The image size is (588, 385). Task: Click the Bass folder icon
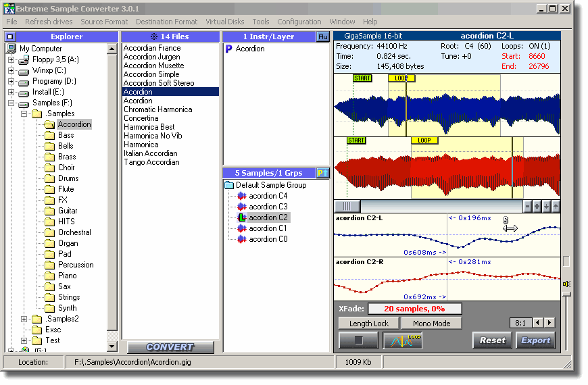pos(49,135)
